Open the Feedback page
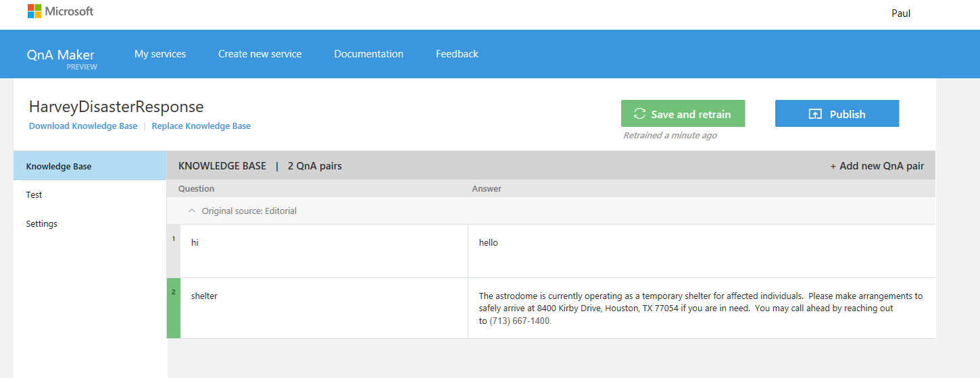The image size is (980, 378). click(457, 54)
